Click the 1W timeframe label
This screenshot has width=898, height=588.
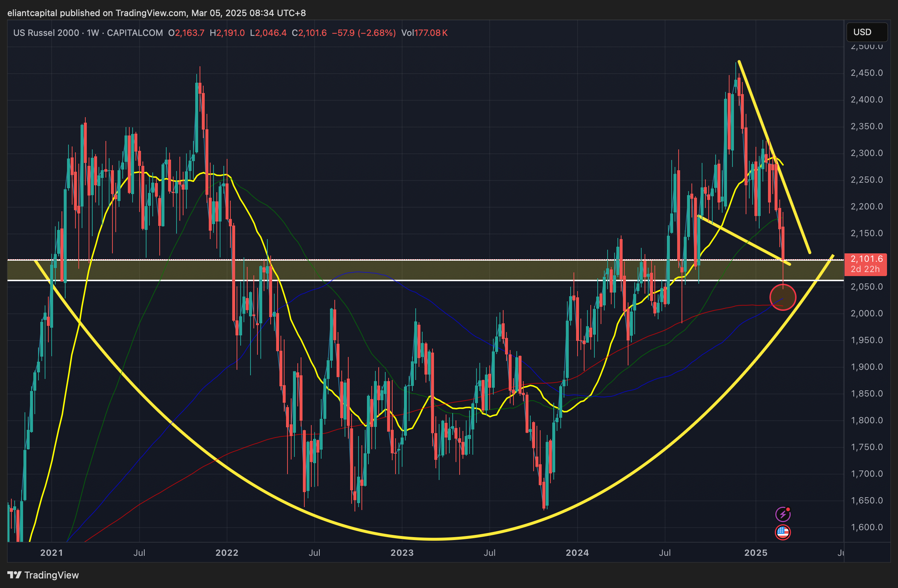(x=93, y=33)
